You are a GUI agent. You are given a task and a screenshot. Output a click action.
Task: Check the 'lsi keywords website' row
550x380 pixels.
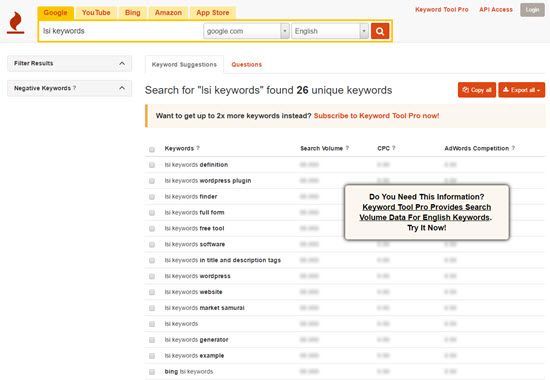(x=152, y=292)
